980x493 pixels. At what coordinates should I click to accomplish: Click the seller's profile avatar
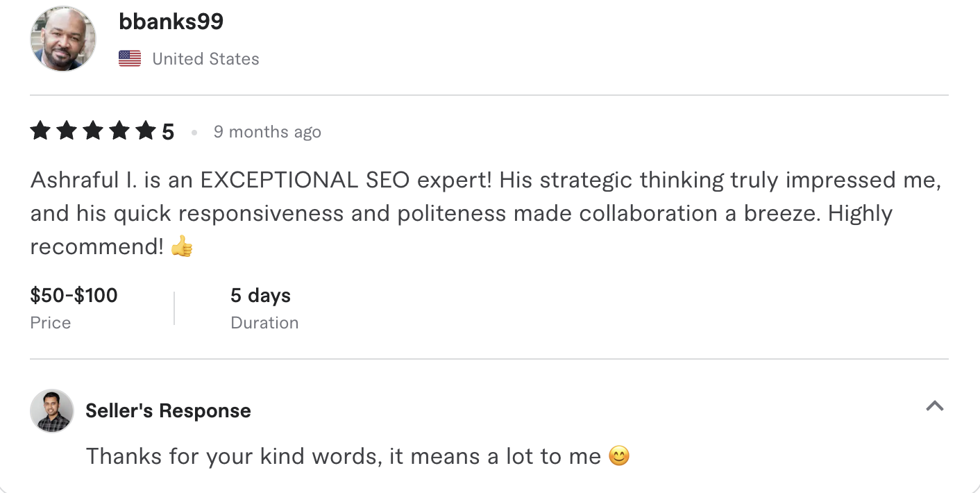pos(51,410)
